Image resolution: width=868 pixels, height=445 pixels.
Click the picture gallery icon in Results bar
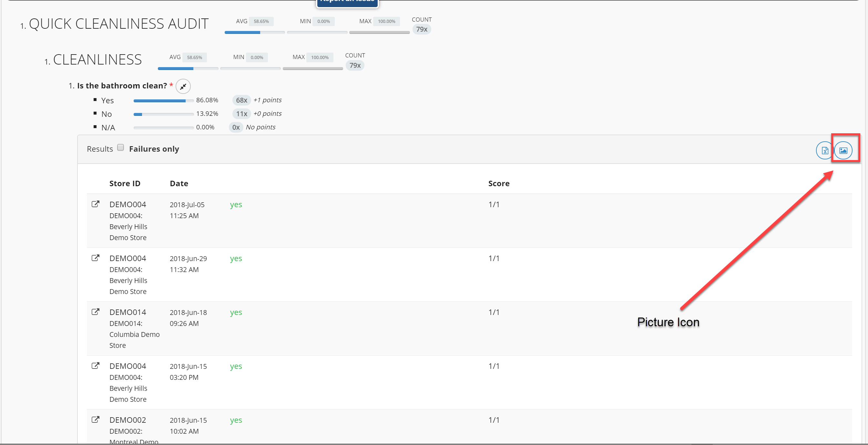pyautogui.click(x=843, y=150)
